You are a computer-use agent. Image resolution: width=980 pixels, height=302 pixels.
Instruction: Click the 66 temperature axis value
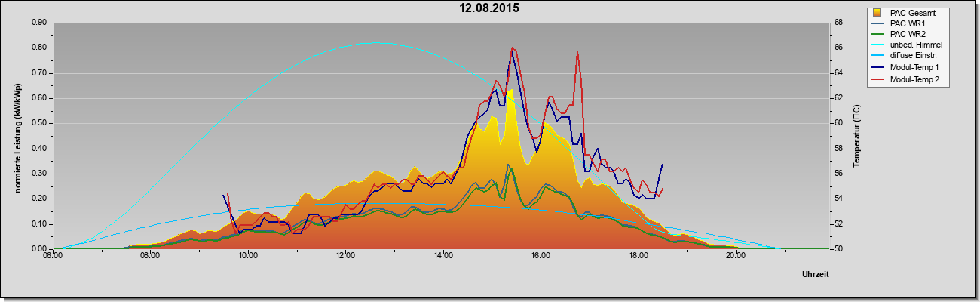838,48
